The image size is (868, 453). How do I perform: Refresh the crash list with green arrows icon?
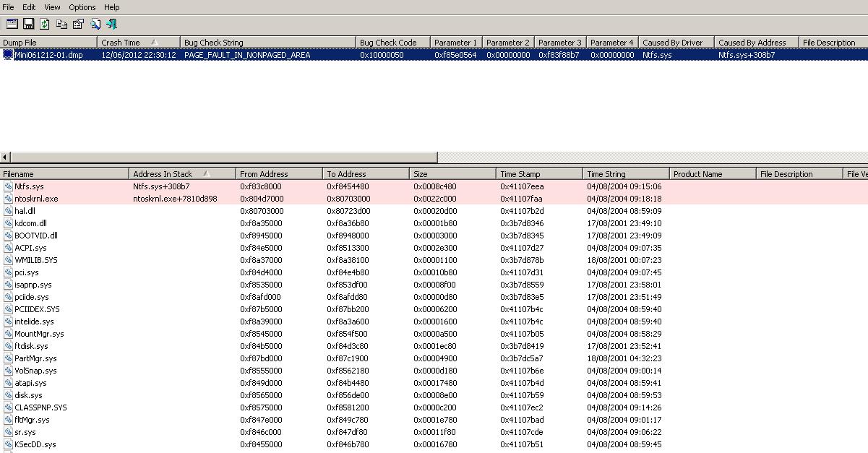45,24
